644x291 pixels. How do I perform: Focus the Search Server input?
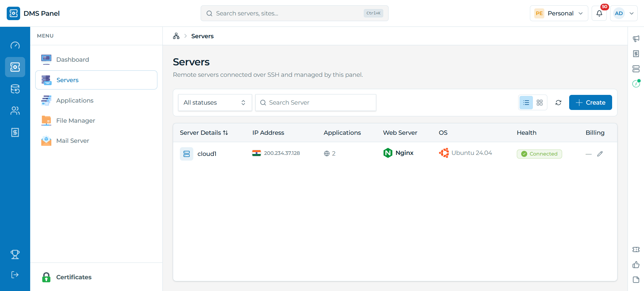point(316,103)
